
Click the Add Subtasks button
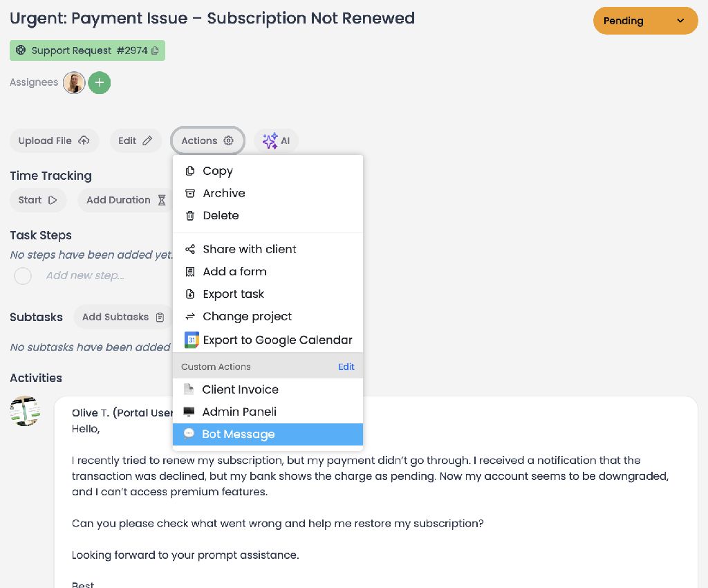(122, 317)
